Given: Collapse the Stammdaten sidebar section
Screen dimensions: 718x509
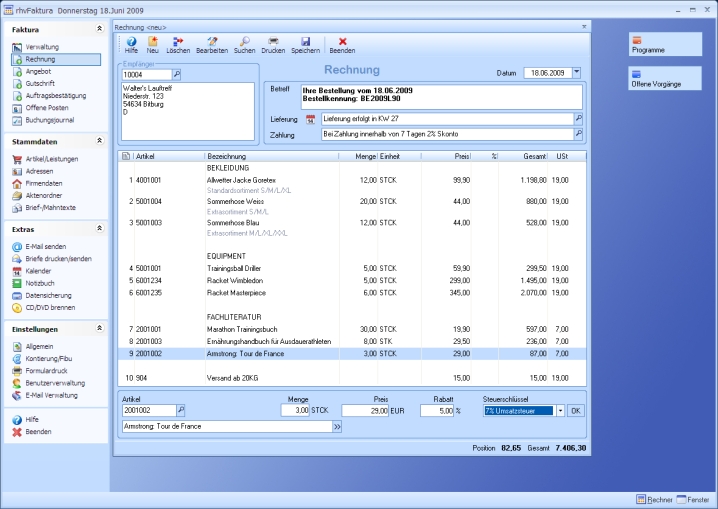Looking at the screenshot, I should click(98, 142).
